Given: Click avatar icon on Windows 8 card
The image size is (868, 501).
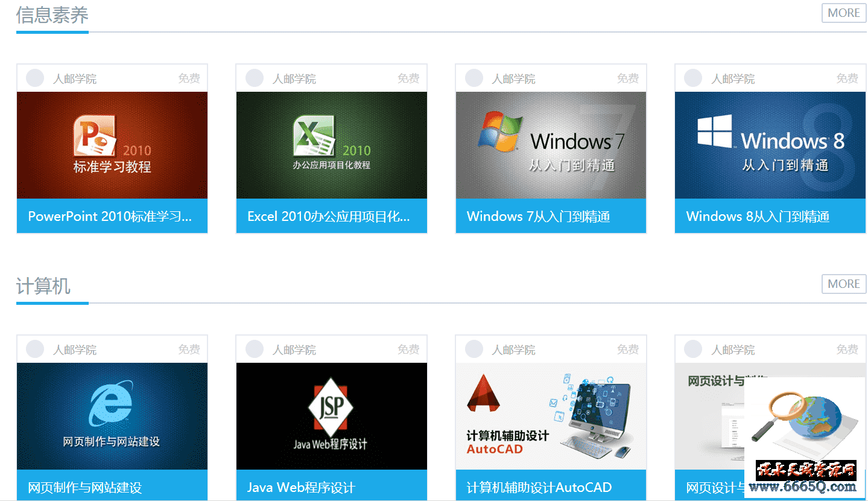Looking at the screenshot, I should [x=693, y=78].
